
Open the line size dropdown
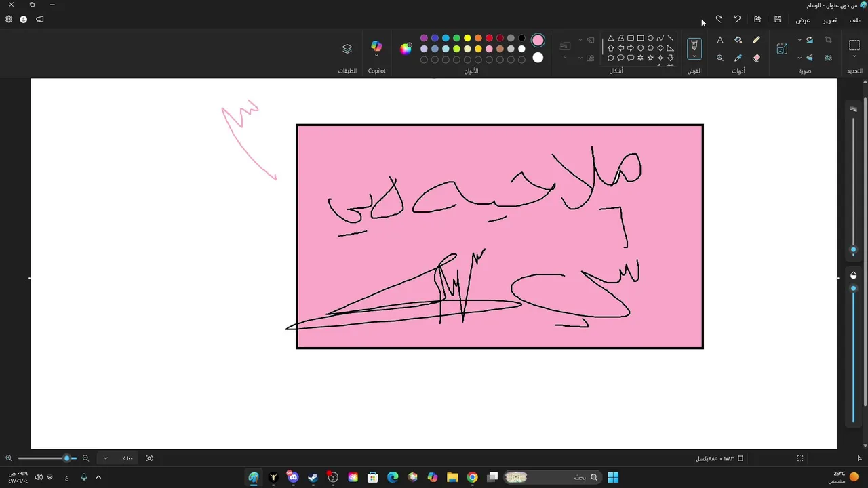(x=565, y=49)
